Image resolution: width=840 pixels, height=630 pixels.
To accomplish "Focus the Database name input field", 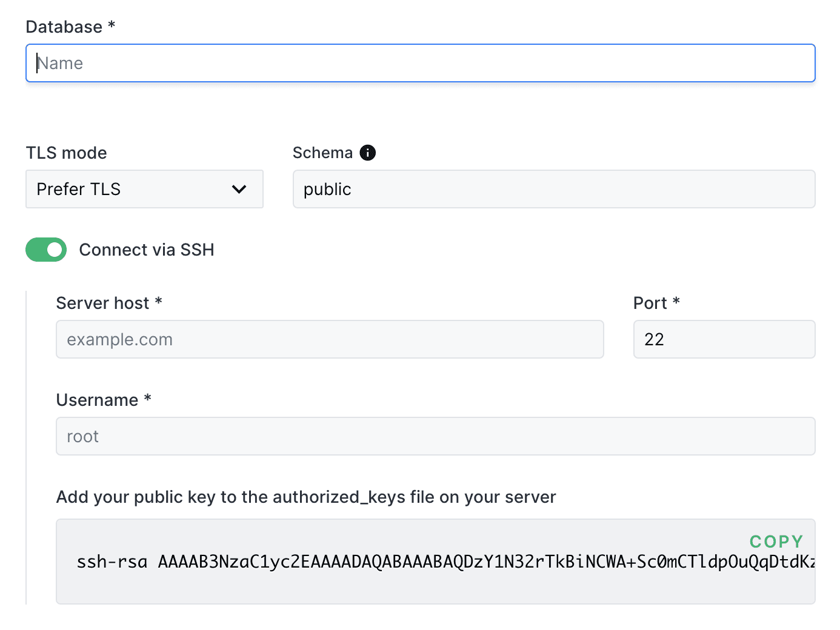I will point(421,63).
